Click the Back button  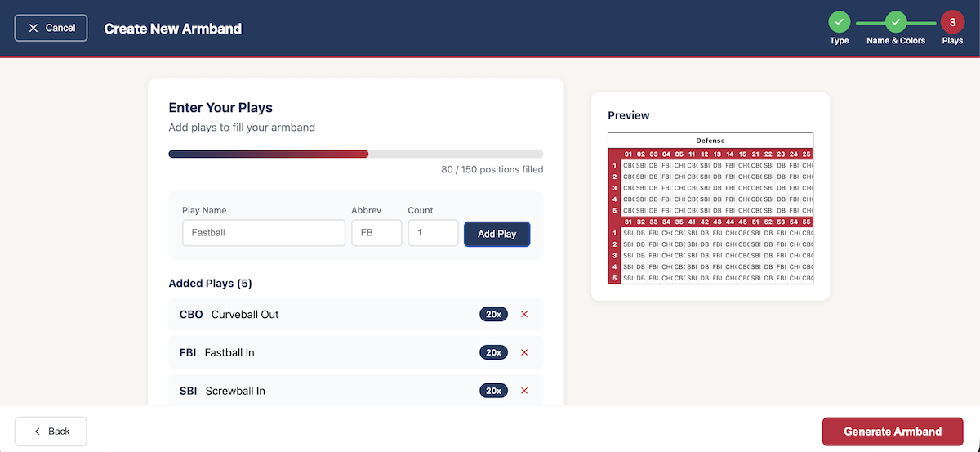(51, 431)
